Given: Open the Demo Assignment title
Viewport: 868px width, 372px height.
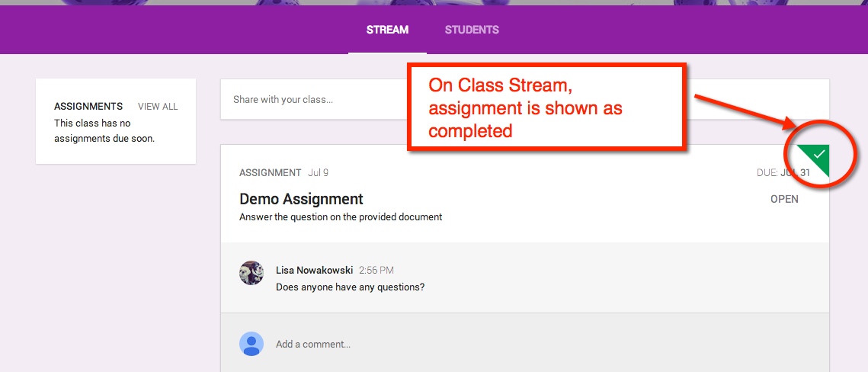Looking at the screenshot, I should pyautogui.click(x=301, y=200).
